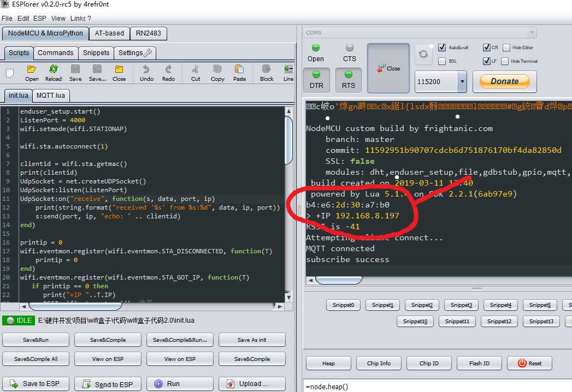Select the NodeMCU & MicroPython tab
Viewport: 572px width, 392px height.
(x=45, y=33)
